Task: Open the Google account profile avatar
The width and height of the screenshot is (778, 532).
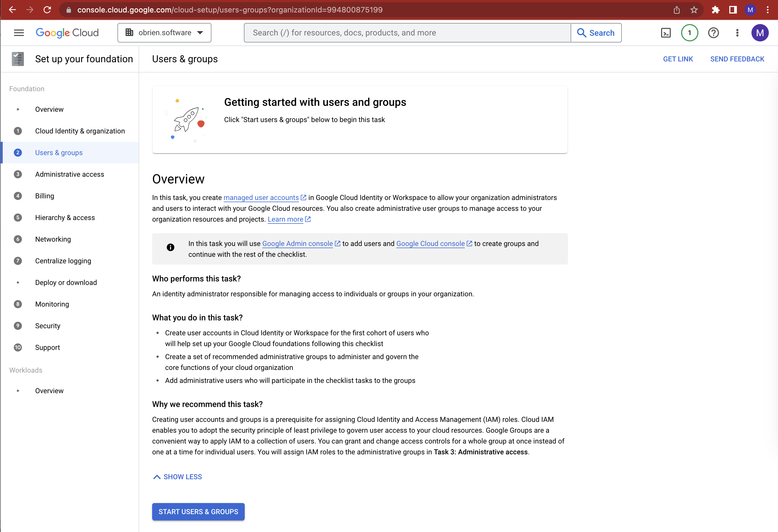Action: point(760,32)
